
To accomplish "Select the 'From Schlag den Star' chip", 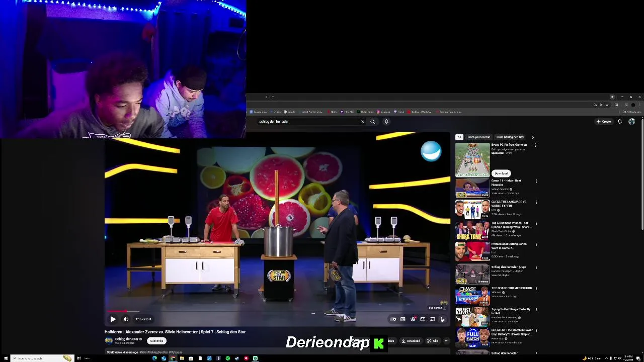I will tap(510, 137).
